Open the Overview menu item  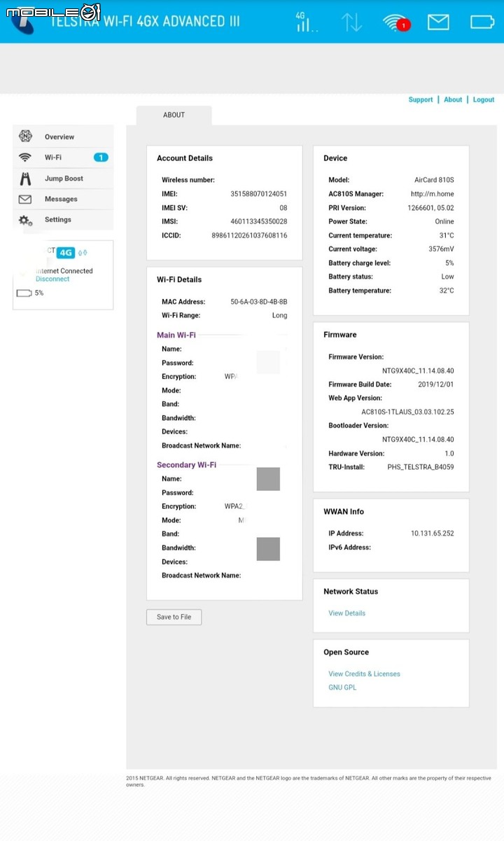tap(63, 137)
